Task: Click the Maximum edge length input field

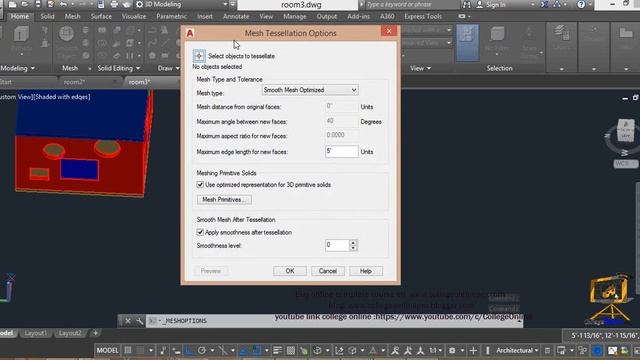Action: (x=341, y=151)
